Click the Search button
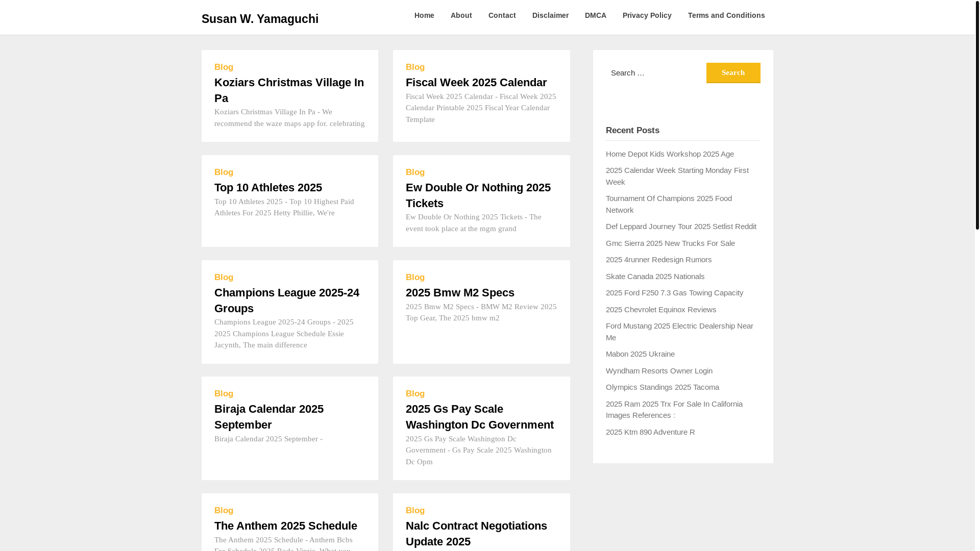Viewport: 980px width, 551px height. pos(733,73)
